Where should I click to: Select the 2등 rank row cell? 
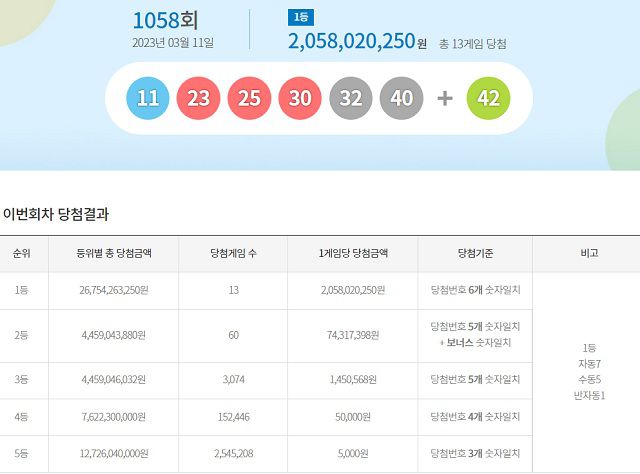pos(22,335)
